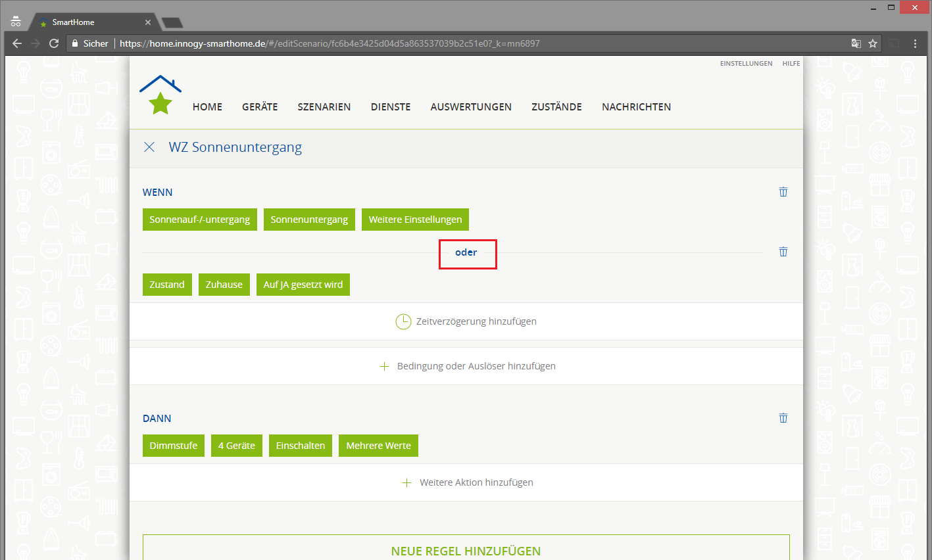The width and height of the screenshot is (932, 560).
Task: Click NEUE REGEL HINZUFÜGEN button
Action: (x=466, y=551)
